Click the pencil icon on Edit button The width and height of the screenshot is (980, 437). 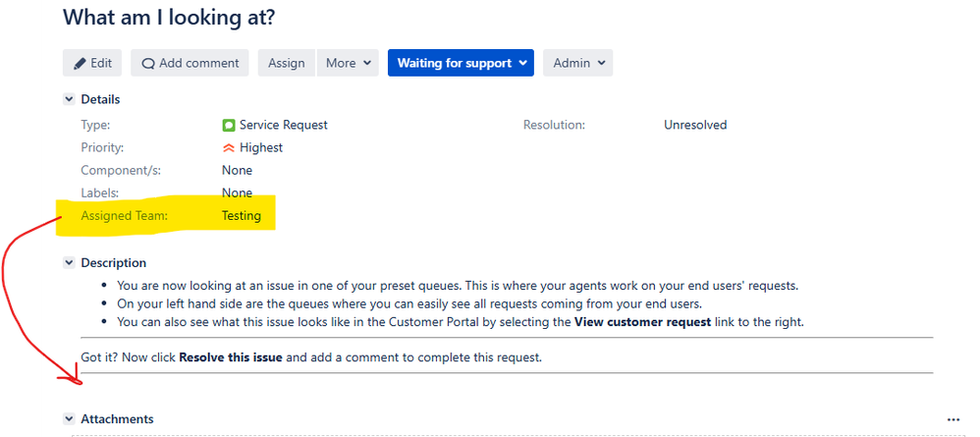(80, 63)
